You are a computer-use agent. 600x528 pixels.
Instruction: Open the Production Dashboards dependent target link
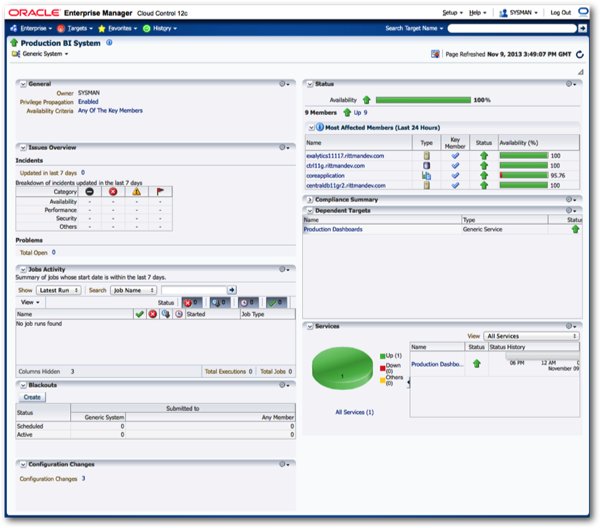pyautogui.click(x=333, y=229)
